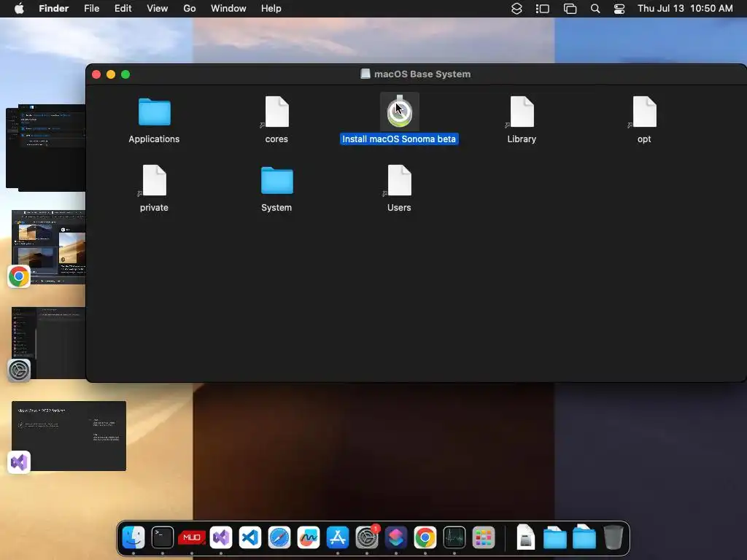
Task: Click the date and time in menu bar
Action: [685, 8]
